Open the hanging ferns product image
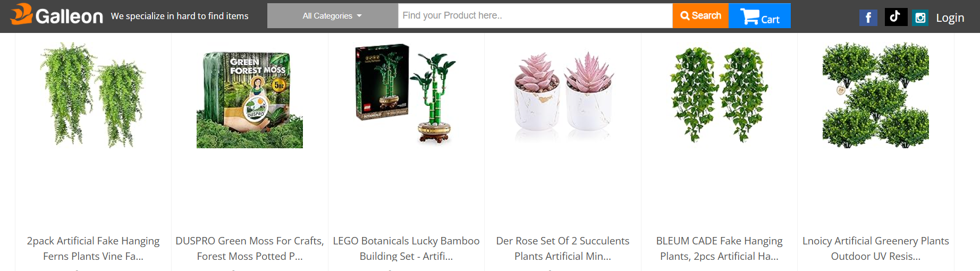The height and width of the screenshot is (271, 980). [x=93, y=95]
